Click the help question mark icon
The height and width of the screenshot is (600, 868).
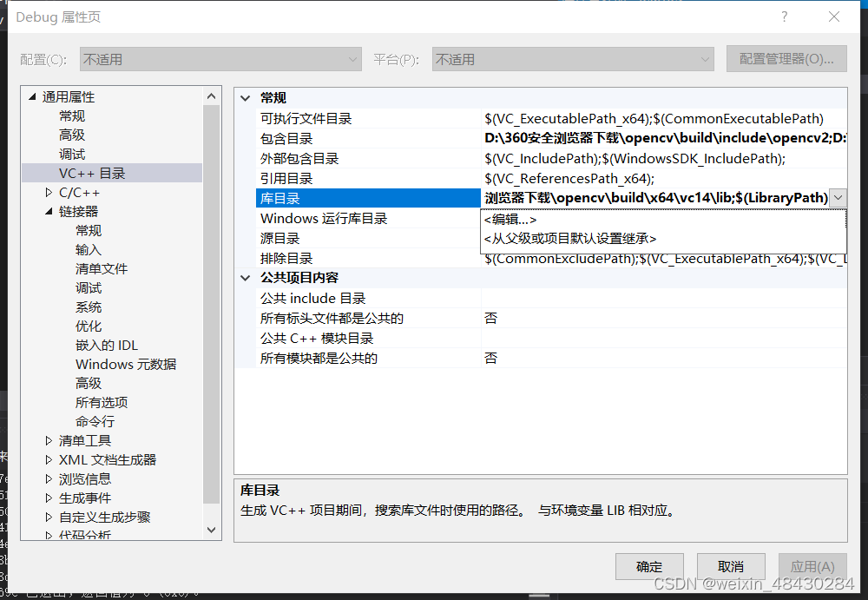point(784,16)
